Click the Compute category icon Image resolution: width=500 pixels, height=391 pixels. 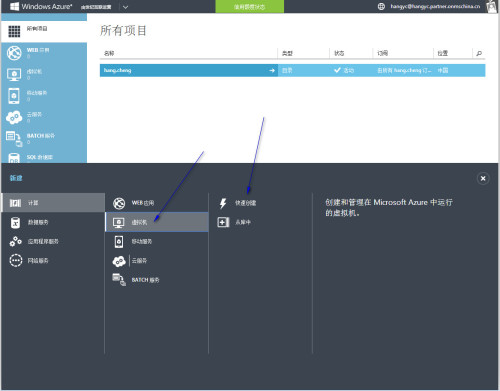(15, 203)
